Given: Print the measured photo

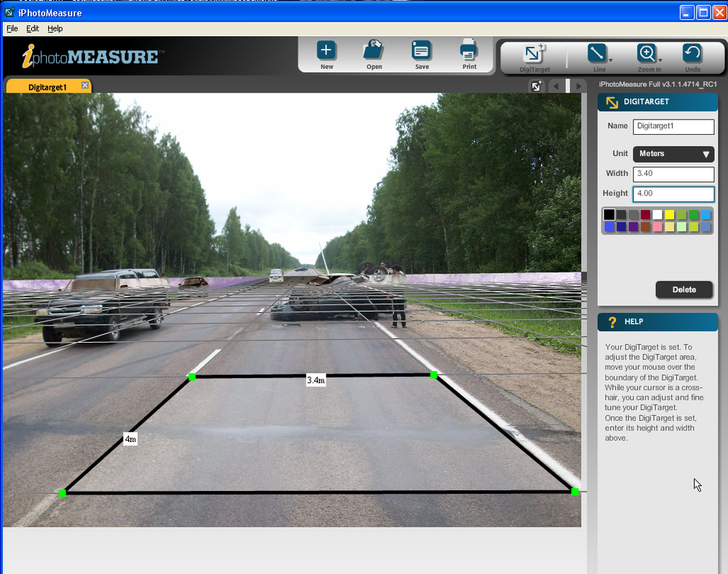Looking at the screenshot, I should [x=469, y=51].
